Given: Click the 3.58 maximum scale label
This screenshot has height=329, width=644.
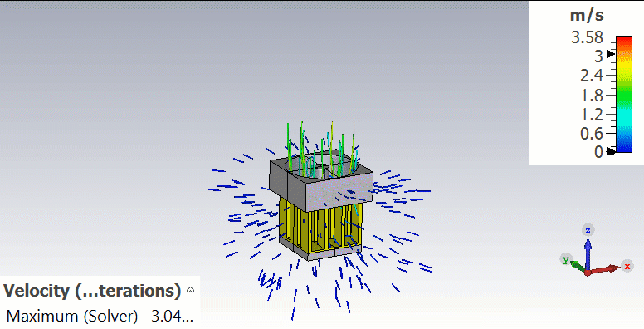Looking at the screenshot, I should (x=587, y=37).
